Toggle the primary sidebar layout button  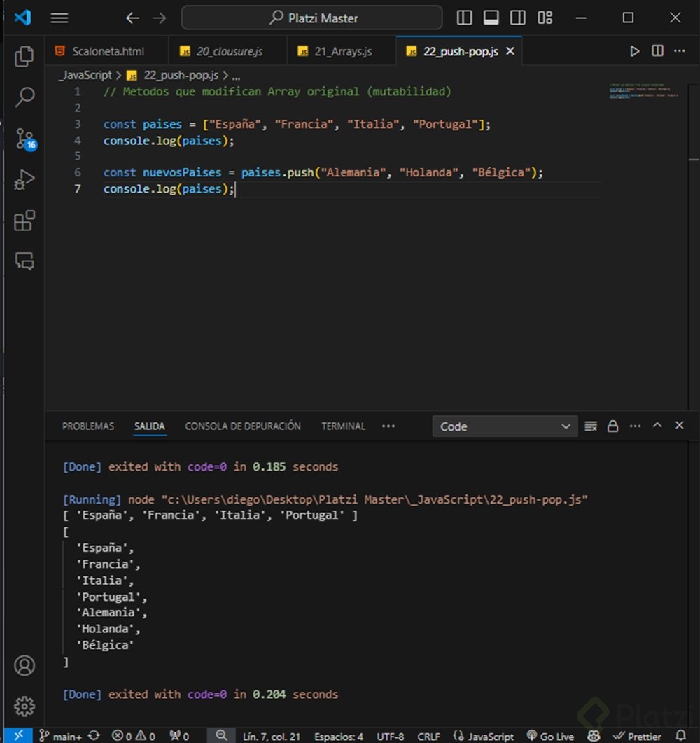point(464,18)
